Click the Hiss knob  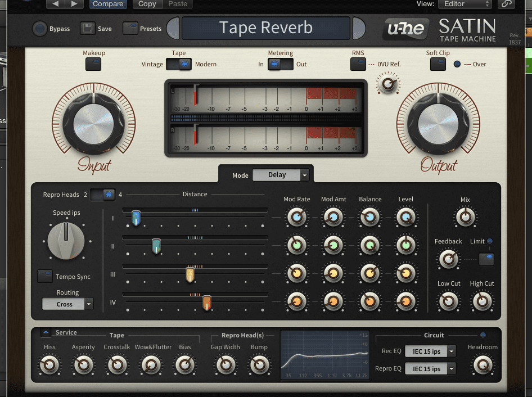(49, 365)
